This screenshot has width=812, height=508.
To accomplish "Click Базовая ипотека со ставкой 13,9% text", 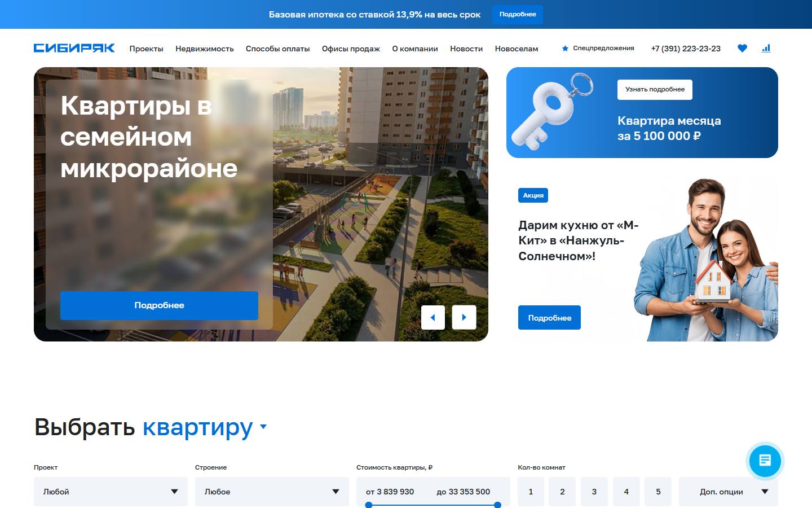I will point(374,15).
